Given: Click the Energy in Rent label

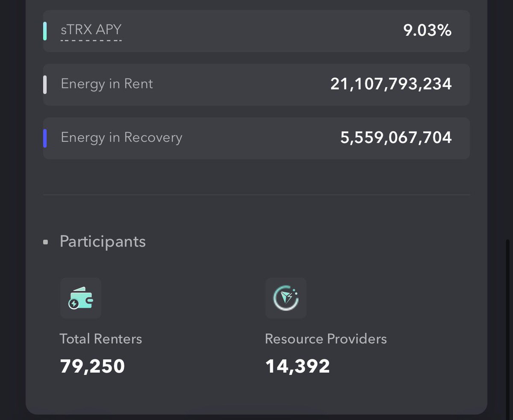Looking at the screenshot, I should [107, 84].
